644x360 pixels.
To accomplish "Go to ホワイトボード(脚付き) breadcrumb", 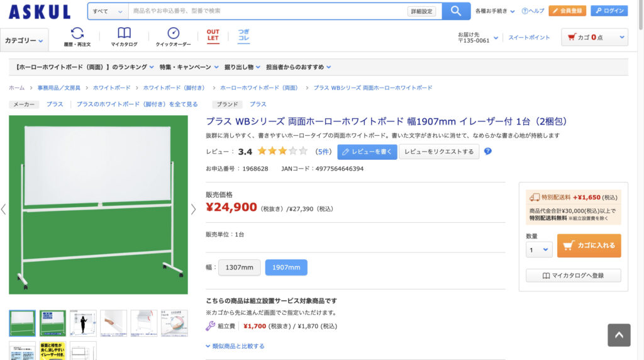I will click(x=174, y=88).
